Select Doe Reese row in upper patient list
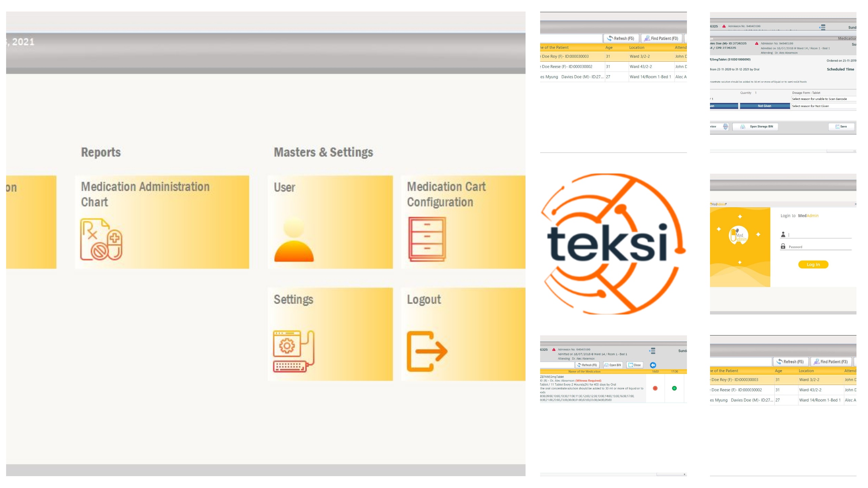 coord(613,67)
